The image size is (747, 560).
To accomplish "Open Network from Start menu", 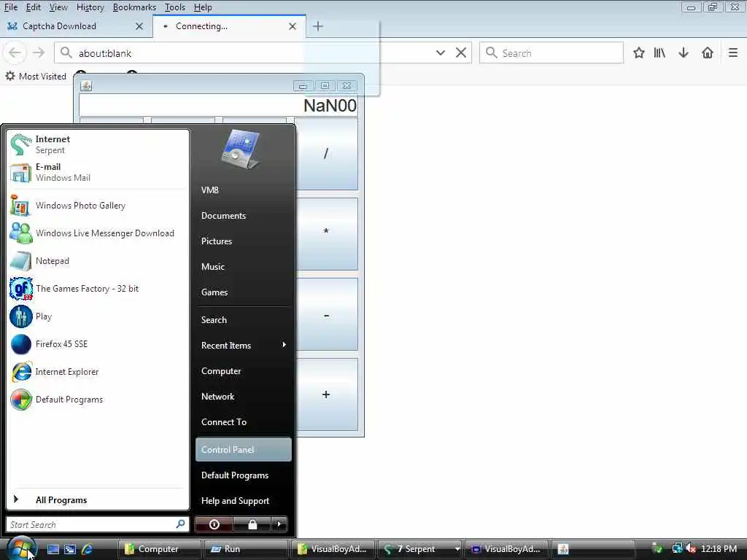I will (244, 397).
